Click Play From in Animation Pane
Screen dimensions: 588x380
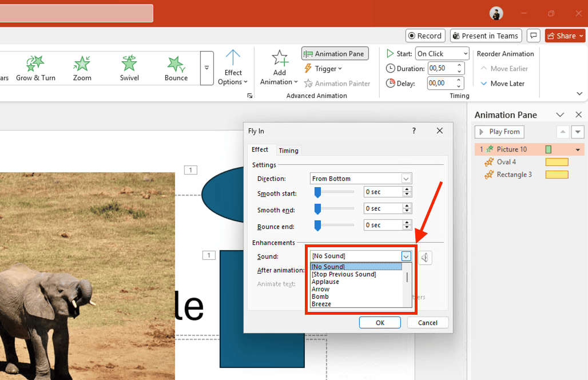pyautogui.click(x=499, y=132)
